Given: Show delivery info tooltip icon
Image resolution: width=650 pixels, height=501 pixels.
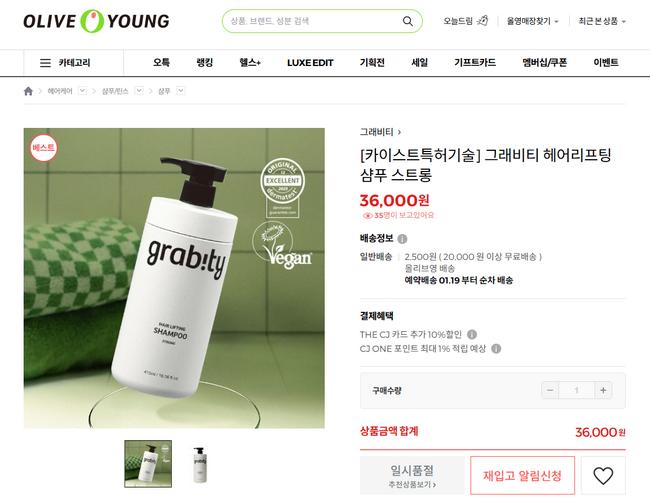Looking at the screenshot, I should [x=402, y=239].
